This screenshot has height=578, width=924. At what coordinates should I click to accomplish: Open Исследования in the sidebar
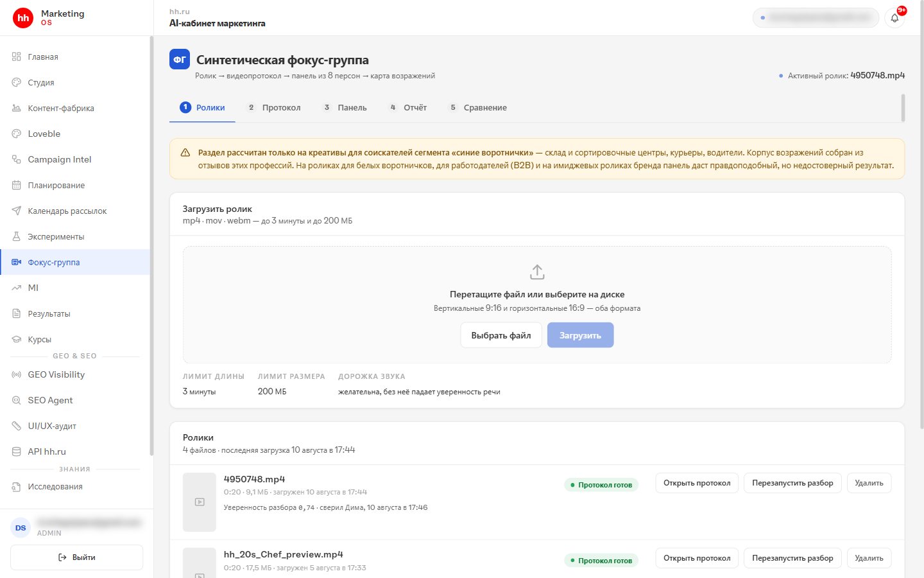click(76, 486)
